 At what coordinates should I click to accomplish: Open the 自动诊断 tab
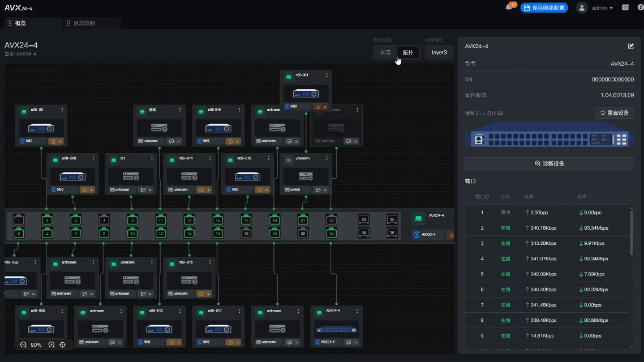84,23
